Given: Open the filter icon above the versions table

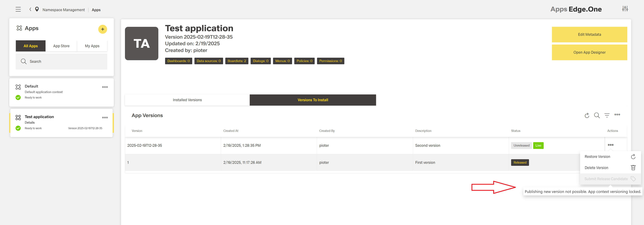Looking at the screenshot, I should 607,115.
